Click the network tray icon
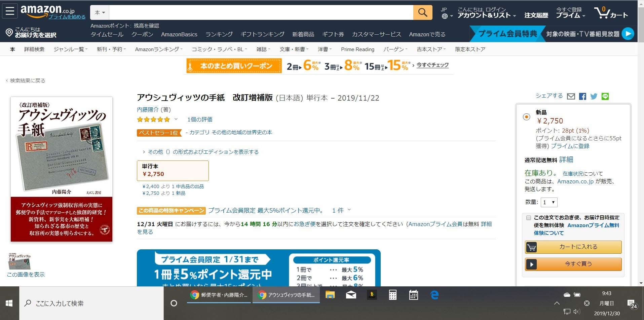This screenshot has height=320, width=644. coord(567,312)
